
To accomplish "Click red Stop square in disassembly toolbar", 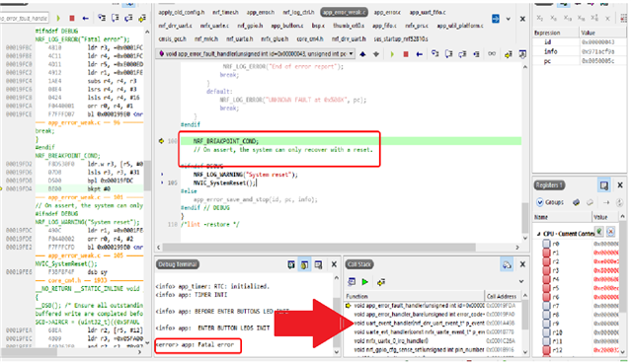I will tap(72, 18).
